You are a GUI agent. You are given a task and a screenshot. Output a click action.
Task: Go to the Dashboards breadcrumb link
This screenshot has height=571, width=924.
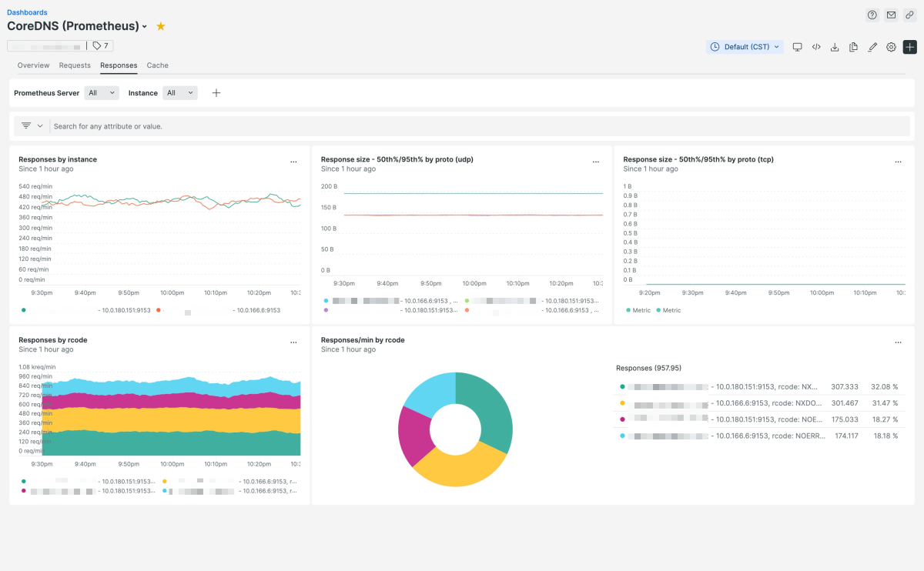pyautogui.click(x=27, y=12)
